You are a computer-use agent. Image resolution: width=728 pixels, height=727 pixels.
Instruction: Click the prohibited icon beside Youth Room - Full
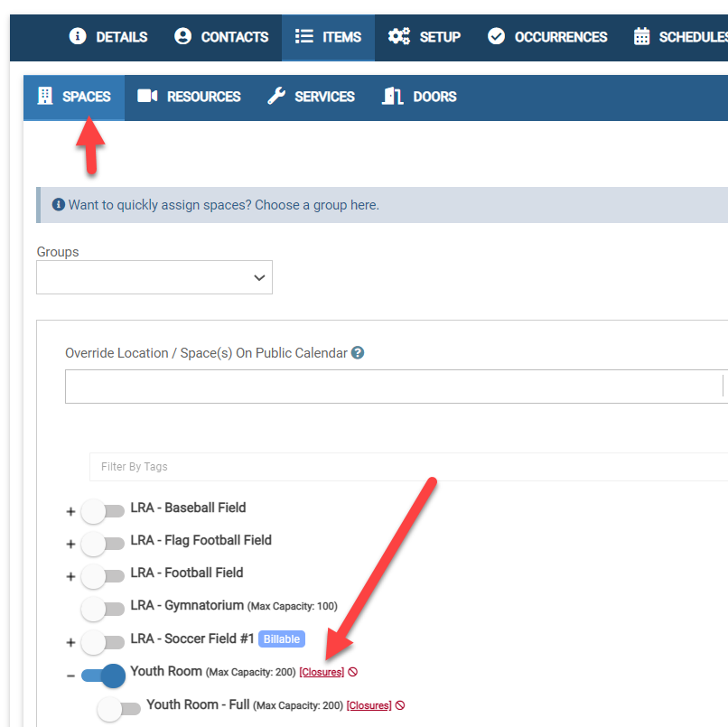pos(400,705)
